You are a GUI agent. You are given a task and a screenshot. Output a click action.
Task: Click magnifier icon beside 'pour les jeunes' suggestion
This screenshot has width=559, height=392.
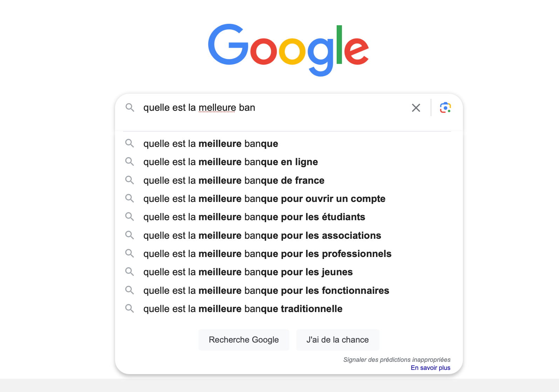[x=130, y=272]
